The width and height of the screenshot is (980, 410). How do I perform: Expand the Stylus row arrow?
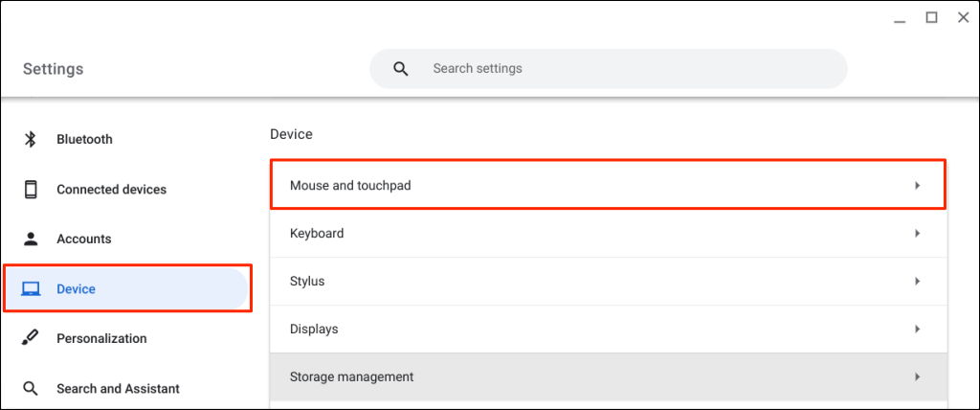(917, 282)
